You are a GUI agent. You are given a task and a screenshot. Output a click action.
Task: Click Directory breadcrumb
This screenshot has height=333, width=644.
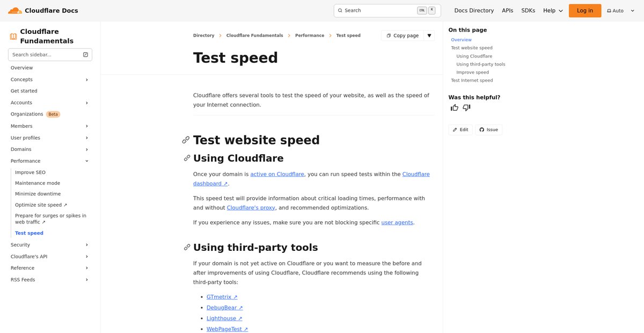click(x=204, y=35)
